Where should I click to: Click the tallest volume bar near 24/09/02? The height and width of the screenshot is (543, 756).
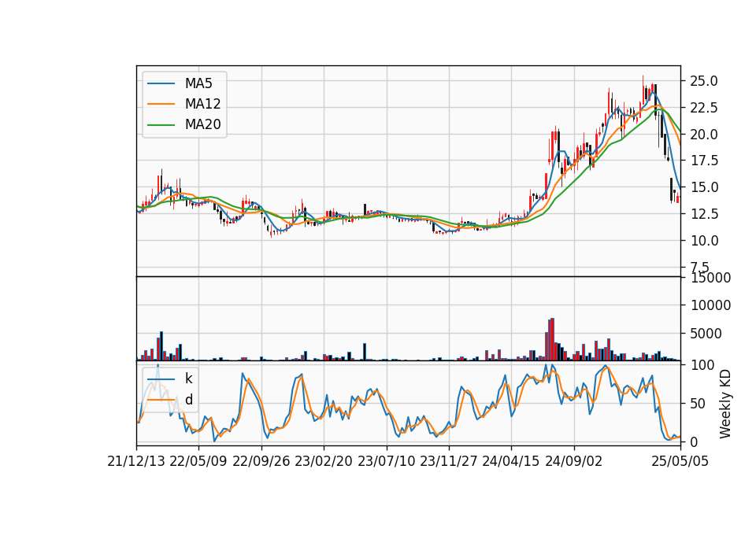[553, 339]
